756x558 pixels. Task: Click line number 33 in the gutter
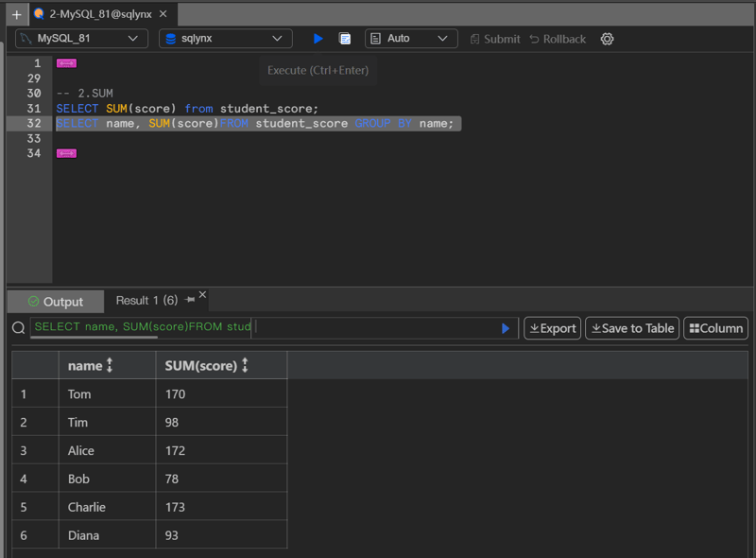[x=34, y=138]
